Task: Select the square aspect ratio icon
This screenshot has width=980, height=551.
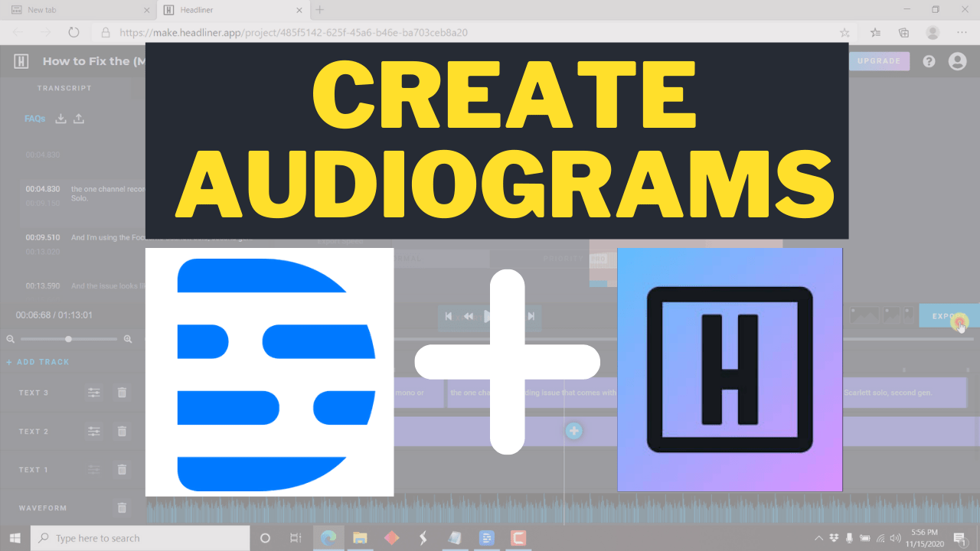Action: [891, 315]
